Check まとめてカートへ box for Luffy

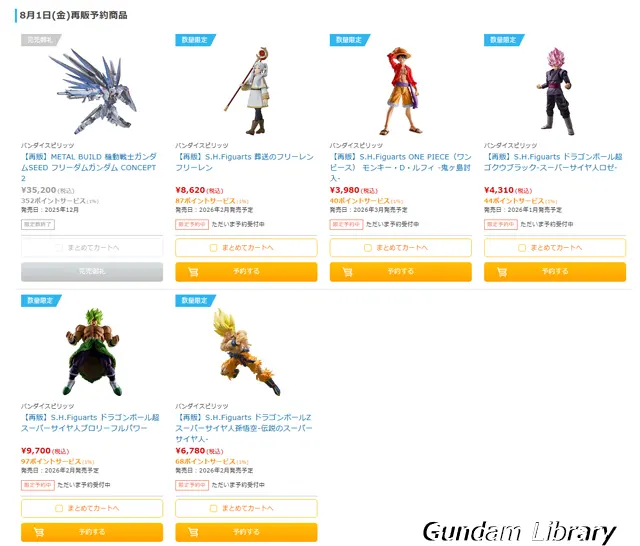[368, 248]
